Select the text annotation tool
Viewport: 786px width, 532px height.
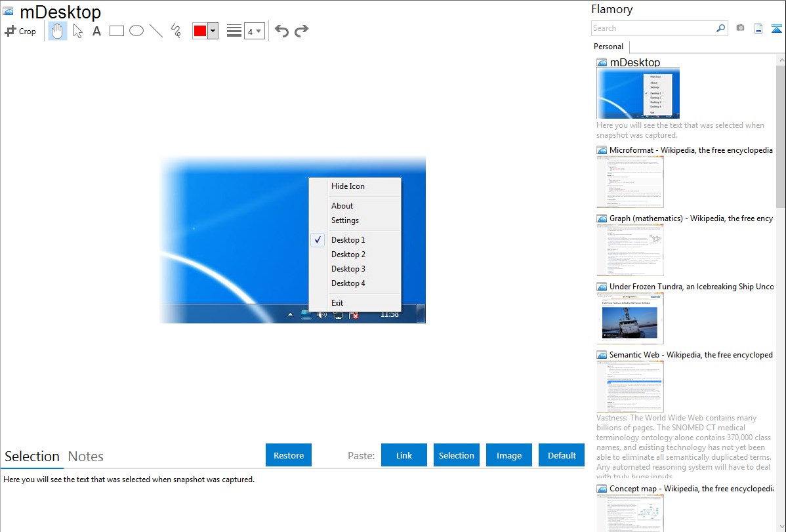96,31
